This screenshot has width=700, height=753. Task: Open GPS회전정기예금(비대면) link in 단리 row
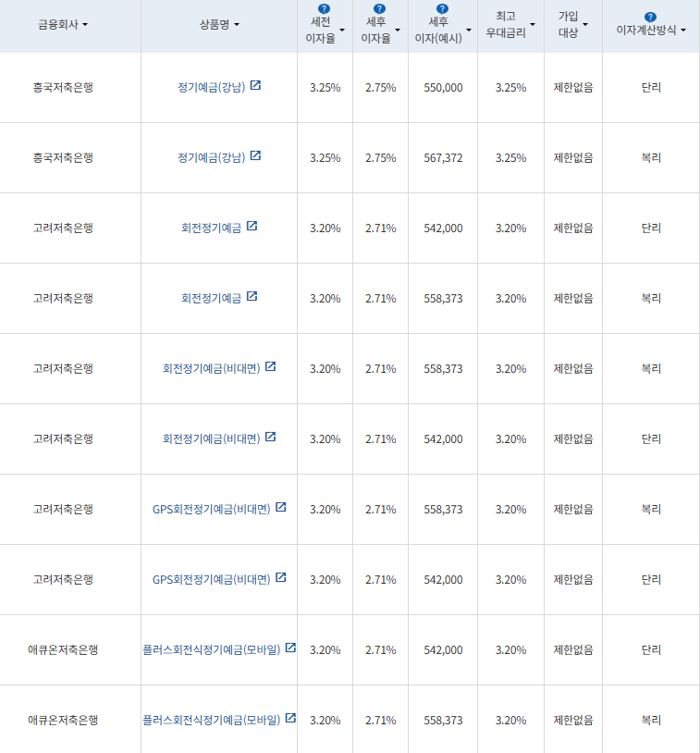click(x=211, y=580)
